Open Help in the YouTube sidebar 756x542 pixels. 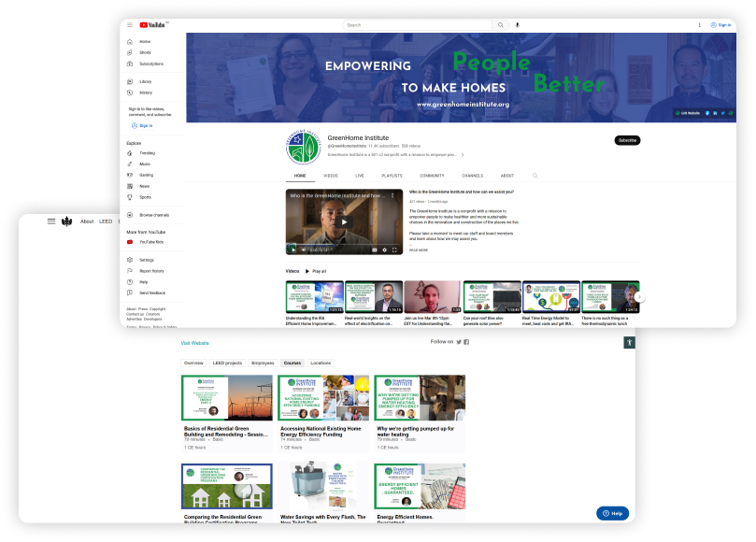(x=138, y=282)
